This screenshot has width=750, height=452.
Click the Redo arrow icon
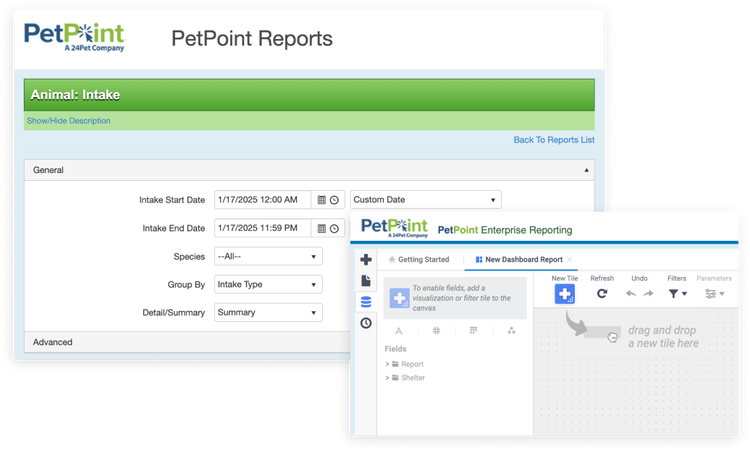(648, 294)
